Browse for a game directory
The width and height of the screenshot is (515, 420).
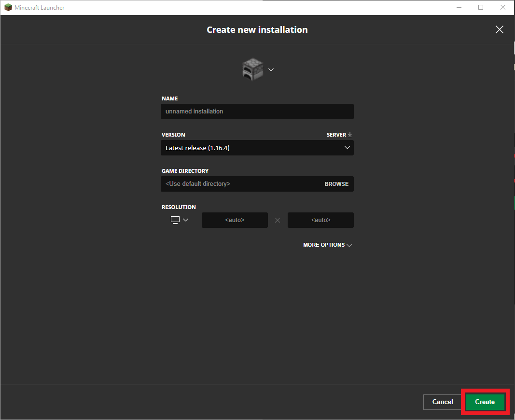click(336, 184)
